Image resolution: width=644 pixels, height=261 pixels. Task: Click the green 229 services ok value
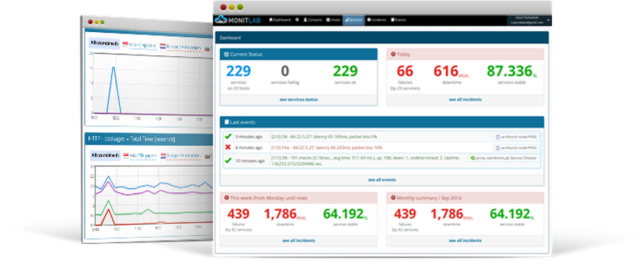pos(345,71)
